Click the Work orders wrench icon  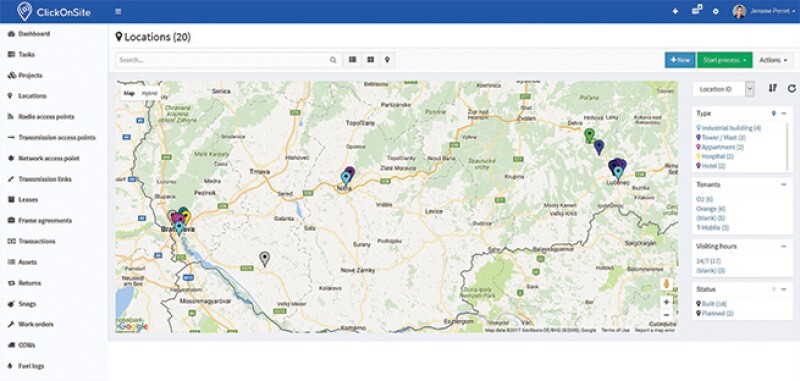[11, 324]
